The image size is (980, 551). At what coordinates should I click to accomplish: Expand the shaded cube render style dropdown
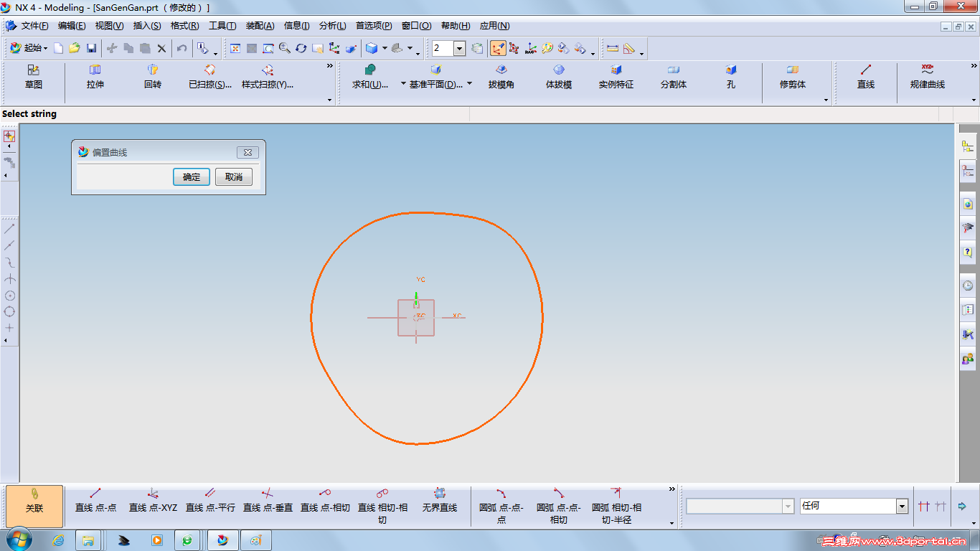click(385, 48)
